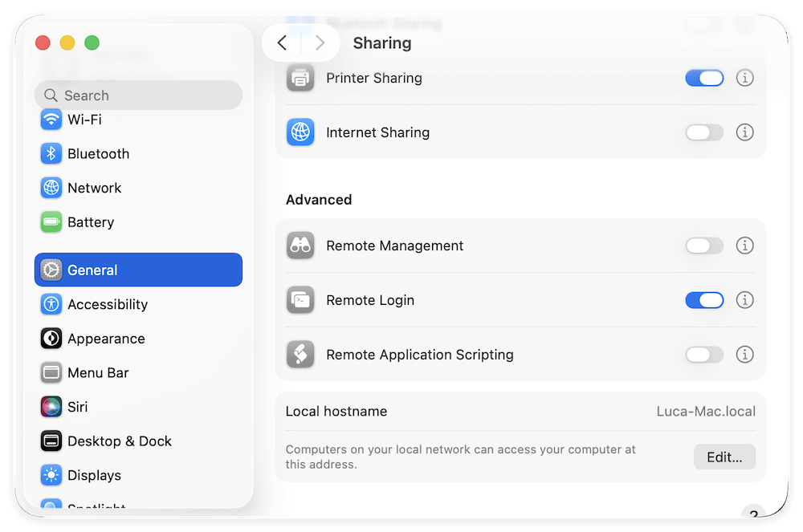Open Accessibility settings from the sidebar icon
This screenshot has height=532, width=803.
[51, 304]
